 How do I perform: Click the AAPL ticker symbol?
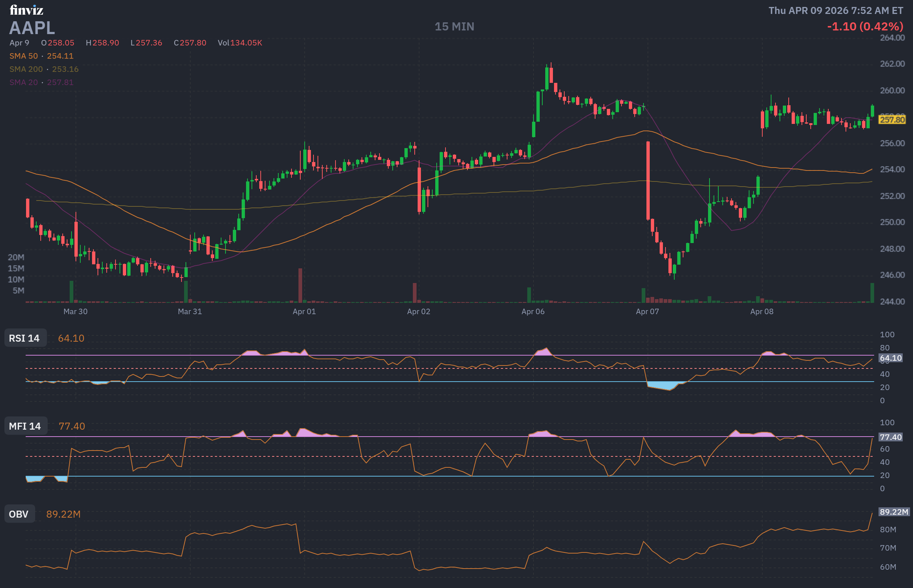(32, 28)
